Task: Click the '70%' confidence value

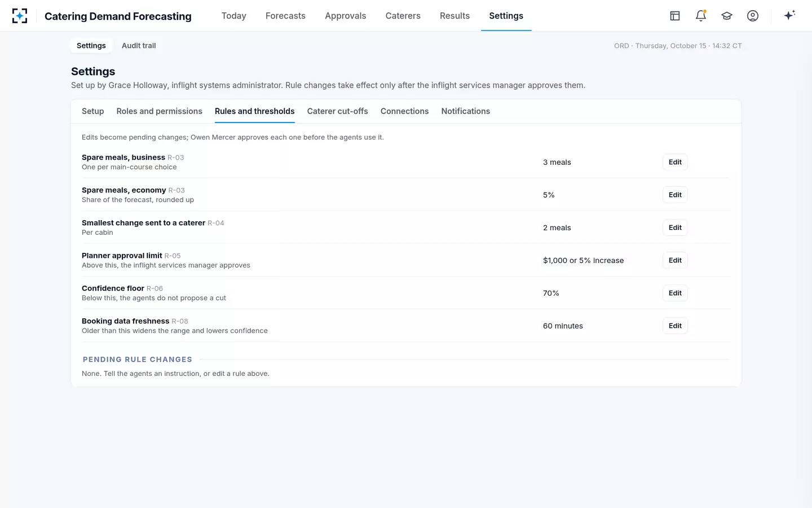Action: pos(551,293)
